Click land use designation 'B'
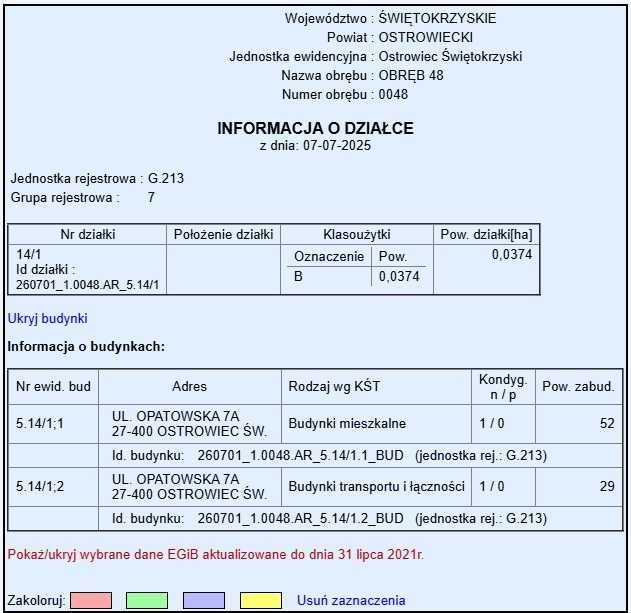631x613 pixels. click(298, 277)
